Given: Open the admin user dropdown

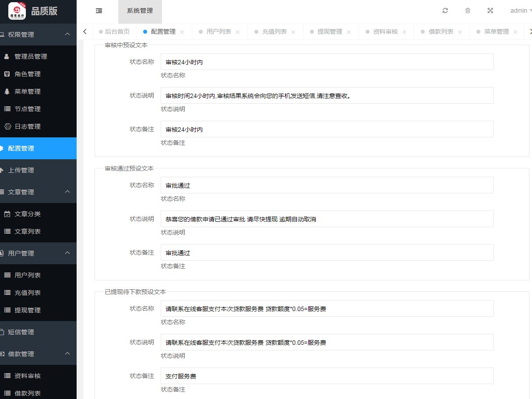Looking at the screenshot, I should point(521,10).
